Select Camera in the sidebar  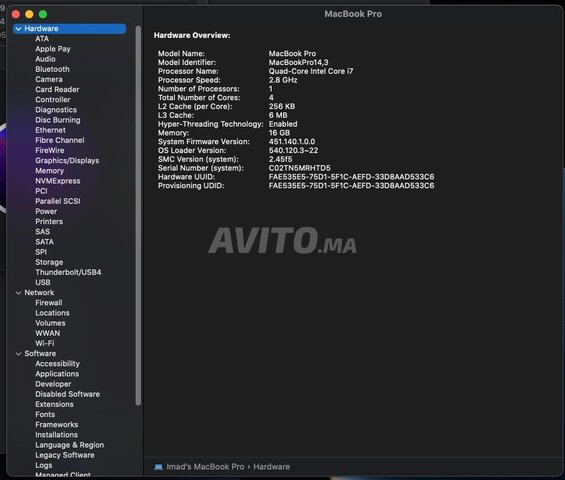(49, 79)
